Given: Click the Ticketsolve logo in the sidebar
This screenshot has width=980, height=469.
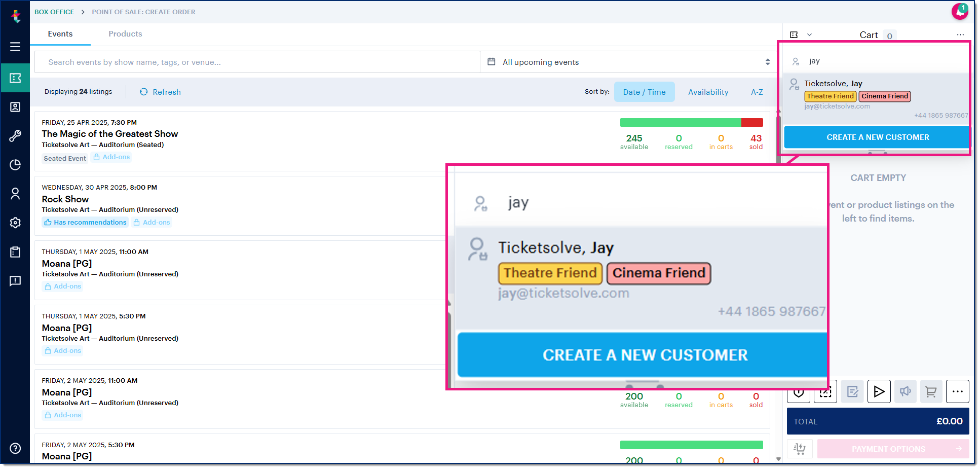Looking at the screenshot, I should (16, 16).
